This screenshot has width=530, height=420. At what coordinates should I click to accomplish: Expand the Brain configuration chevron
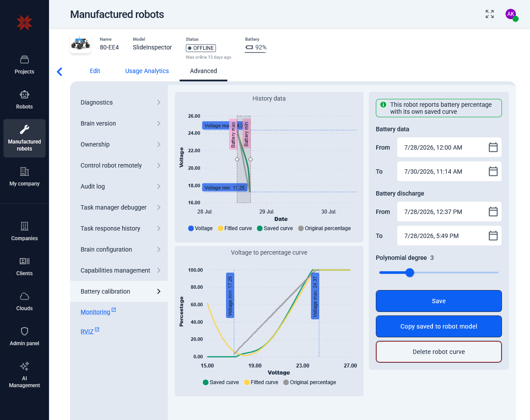pyautogui.click(x=159, y=249)
